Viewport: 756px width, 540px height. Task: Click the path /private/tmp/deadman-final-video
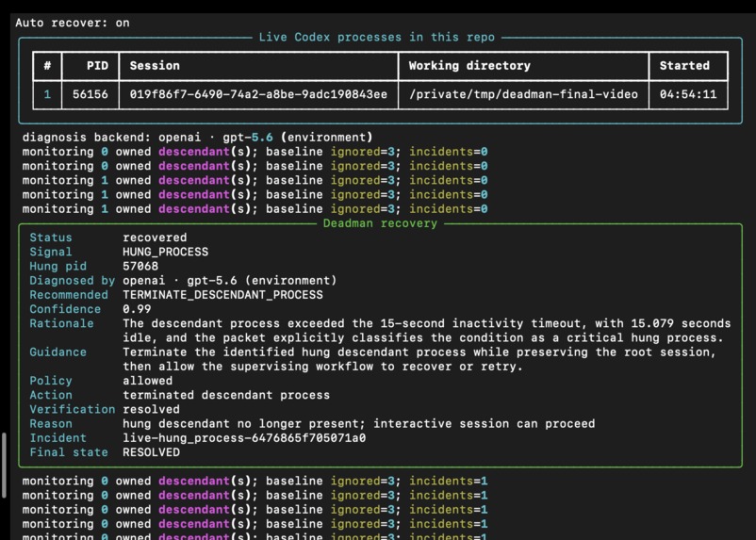pyautogui.click(x=523, y=94)
